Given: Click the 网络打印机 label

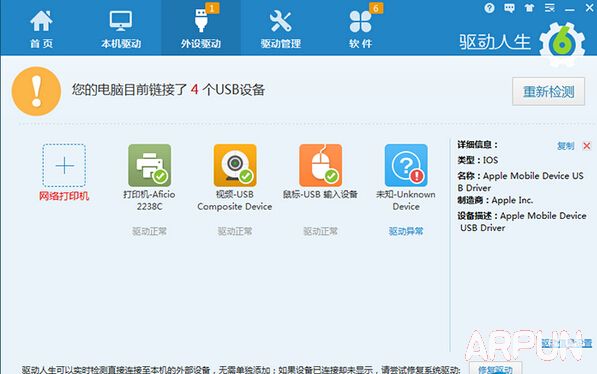Looking at the screenshot, I should coord(64,196).
